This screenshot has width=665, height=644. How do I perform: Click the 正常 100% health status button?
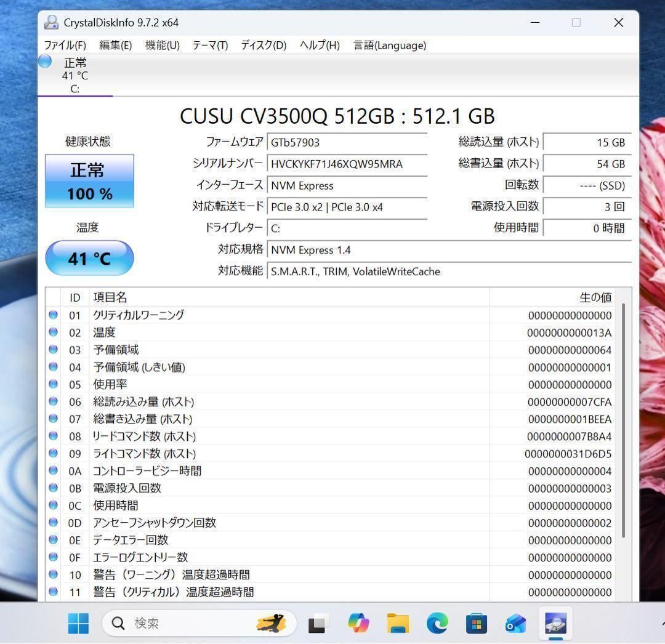(89, 182)
